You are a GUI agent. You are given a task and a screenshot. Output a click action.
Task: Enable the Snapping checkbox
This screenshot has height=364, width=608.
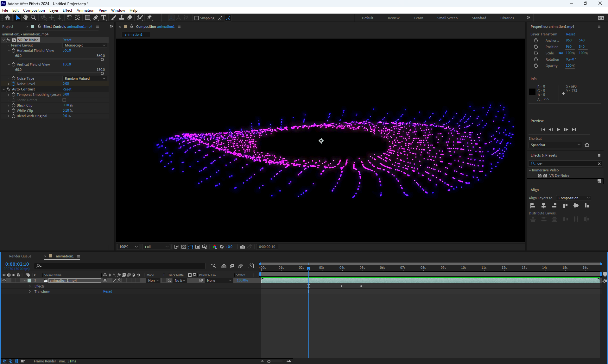click(x=197, y=18)
